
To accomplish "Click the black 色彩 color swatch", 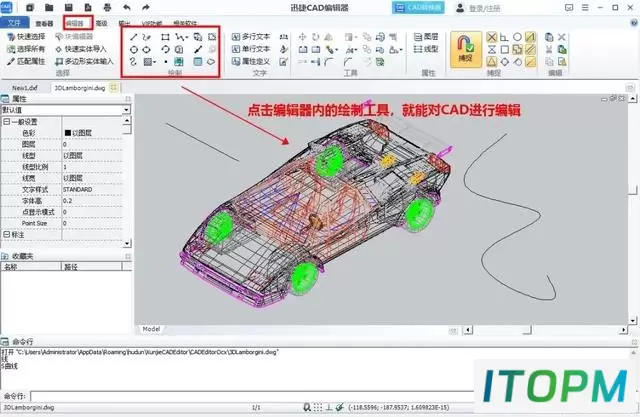I will tap(68, 133).
